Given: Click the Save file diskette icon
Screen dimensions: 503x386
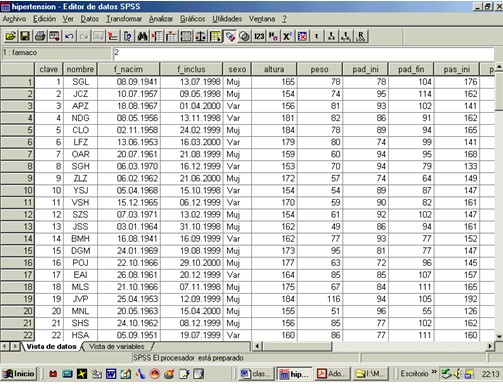Looking at the screenshot, I should pos(25,36).
